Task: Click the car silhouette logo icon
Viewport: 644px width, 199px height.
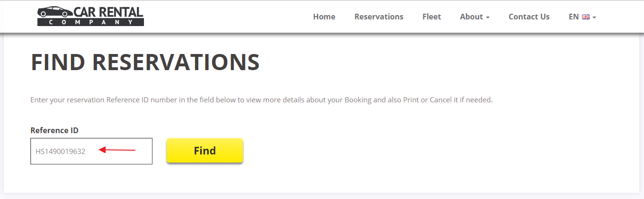Action: 55,11
